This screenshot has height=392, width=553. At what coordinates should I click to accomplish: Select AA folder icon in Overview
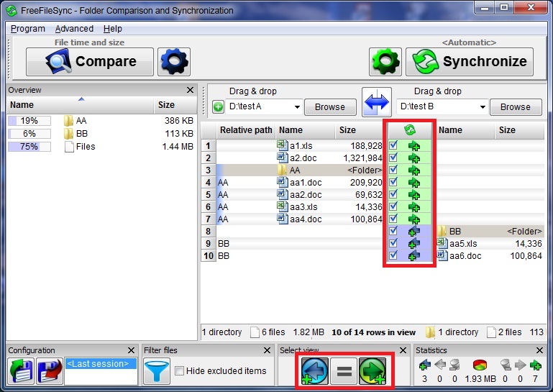point(68,121)
